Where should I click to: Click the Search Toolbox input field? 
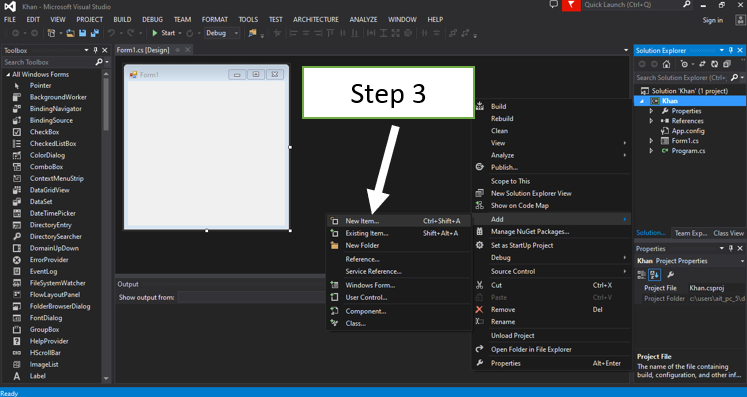(x=48, y=62)
